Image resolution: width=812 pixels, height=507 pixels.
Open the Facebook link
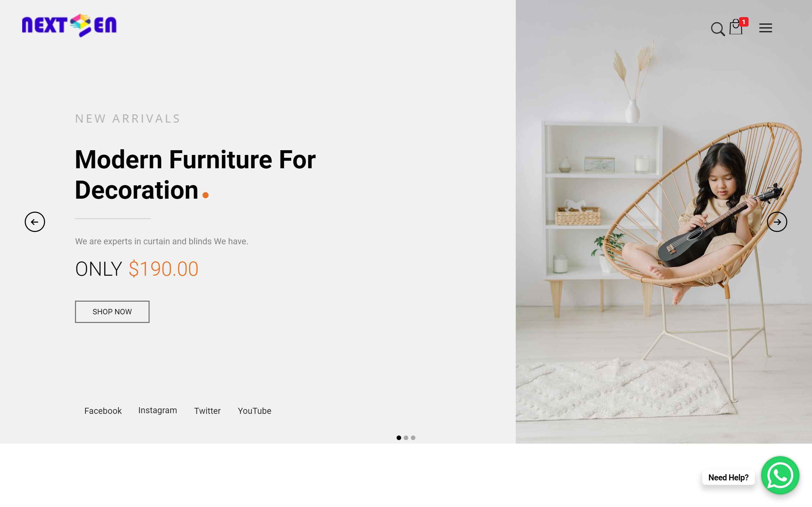pos(103,411)
